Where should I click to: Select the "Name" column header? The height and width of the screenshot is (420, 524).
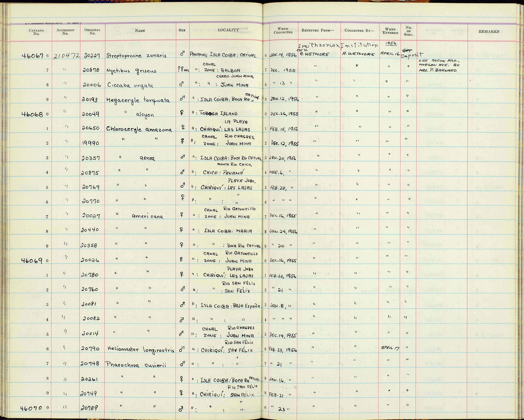pyautogui.click(x=140, y=31)
